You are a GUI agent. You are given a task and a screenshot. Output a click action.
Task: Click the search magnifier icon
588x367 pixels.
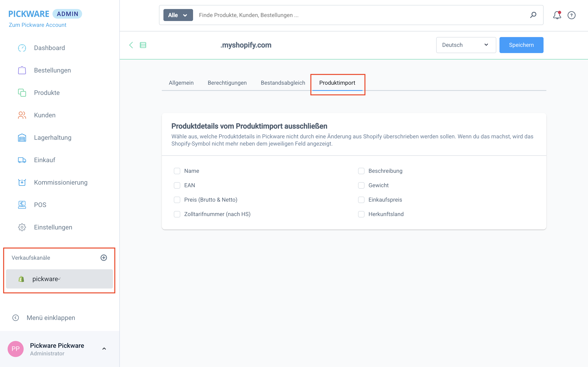click(x=533, y=15)
